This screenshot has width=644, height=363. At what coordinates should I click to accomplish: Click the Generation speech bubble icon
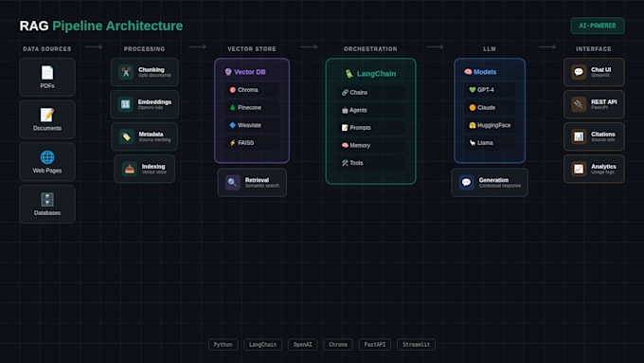(466, 183)
